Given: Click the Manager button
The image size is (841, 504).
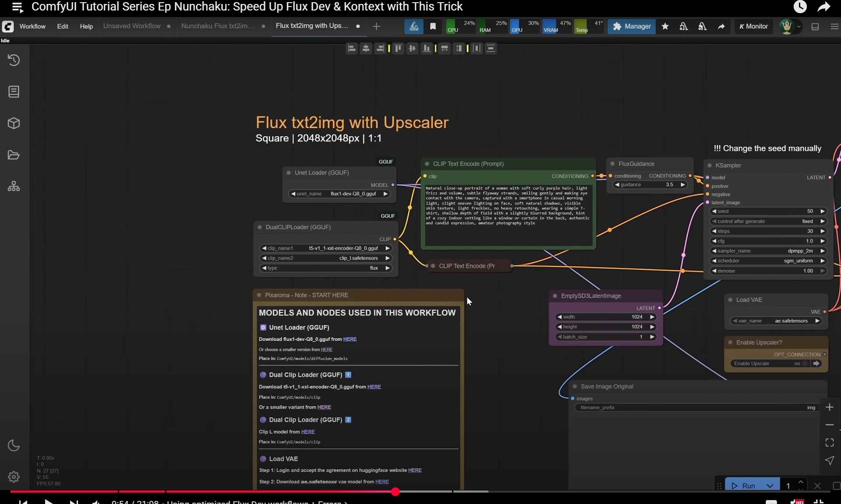Looking at the screenshot, I should pyautogui.click(x=632, y=26).
